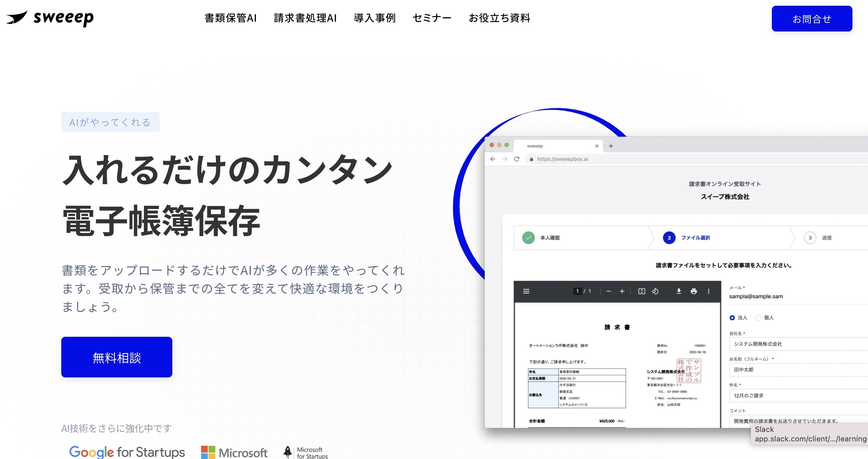
Task: Click the sweeep logo in the header
Action: pos(50,18)
